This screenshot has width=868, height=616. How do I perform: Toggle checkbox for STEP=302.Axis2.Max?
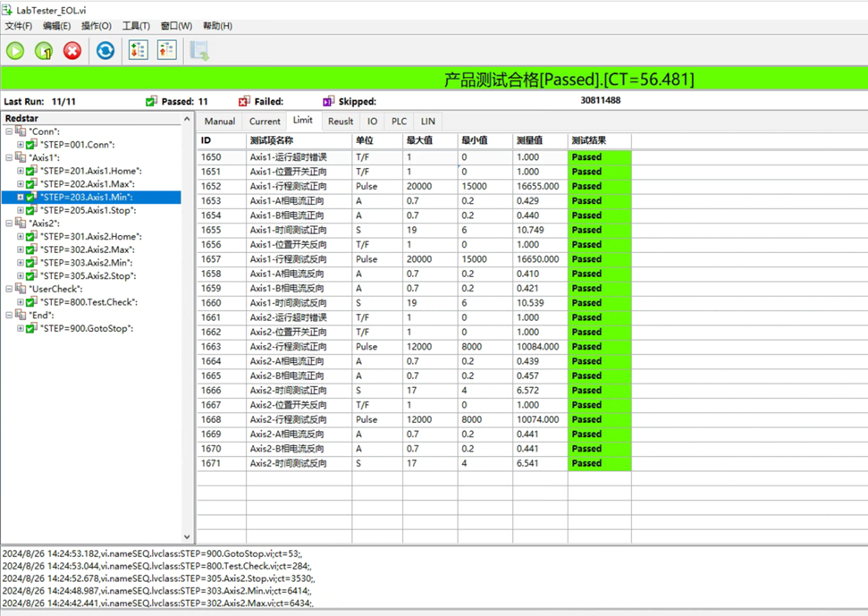coord(31,249)
